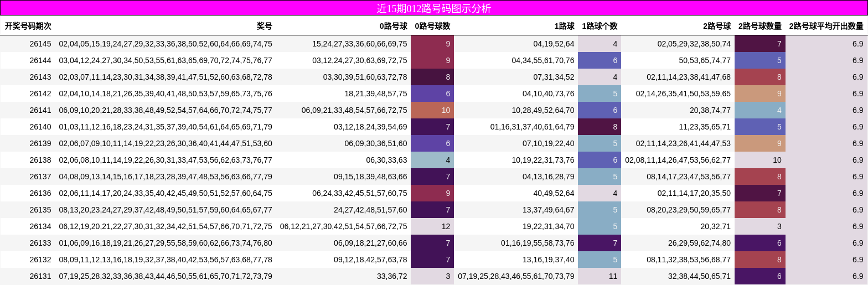Click the 2路号球数量 value 10 in row 26138

tap(760, 160)
